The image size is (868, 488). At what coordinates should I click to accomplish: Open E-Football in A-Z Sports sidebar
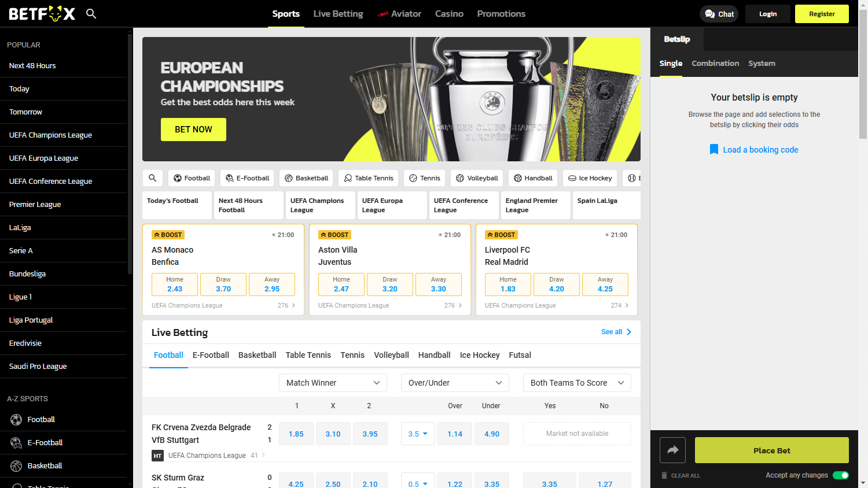[63, 443]
